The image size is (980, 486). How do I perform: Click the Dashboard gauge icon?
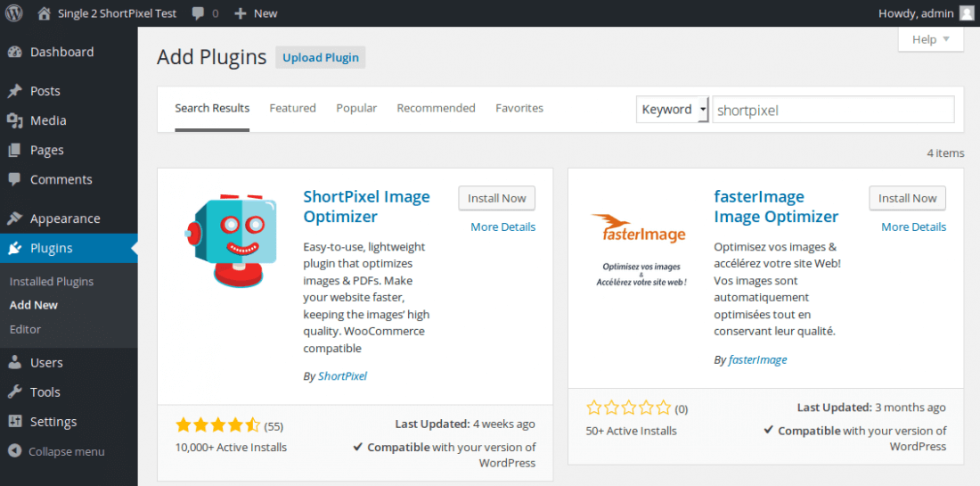click(15, 52)
